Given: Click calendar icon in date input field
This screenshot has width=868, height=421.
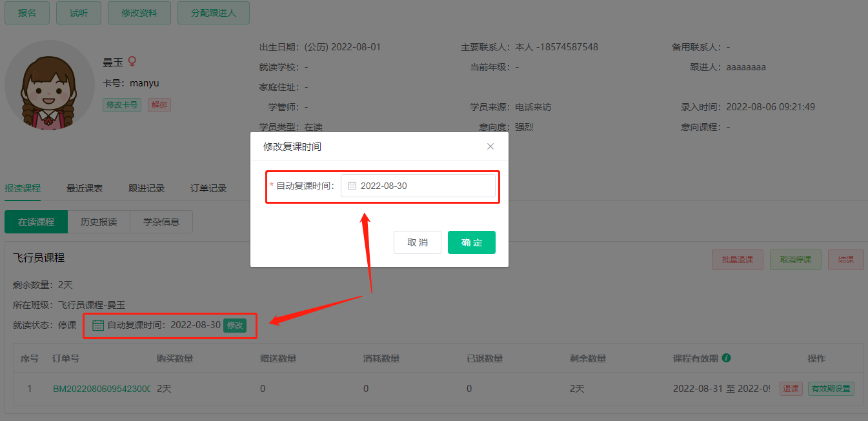Looking at the screenshot, I should click(x=352, y=186).
